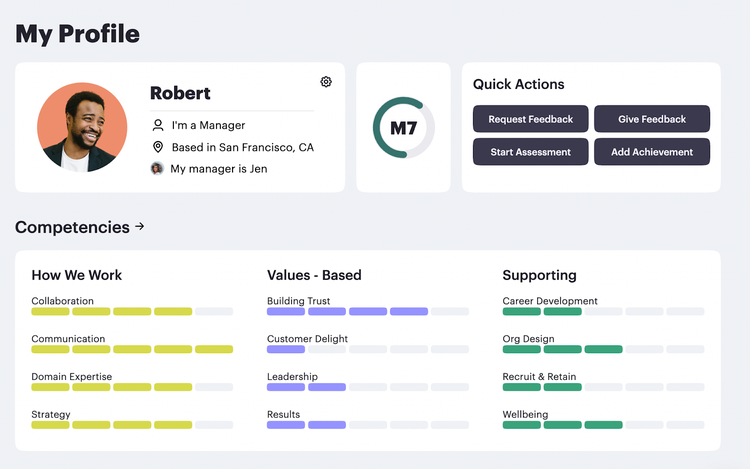Click the person icon beside Manager
750x469 pixels.
[157, 125]
